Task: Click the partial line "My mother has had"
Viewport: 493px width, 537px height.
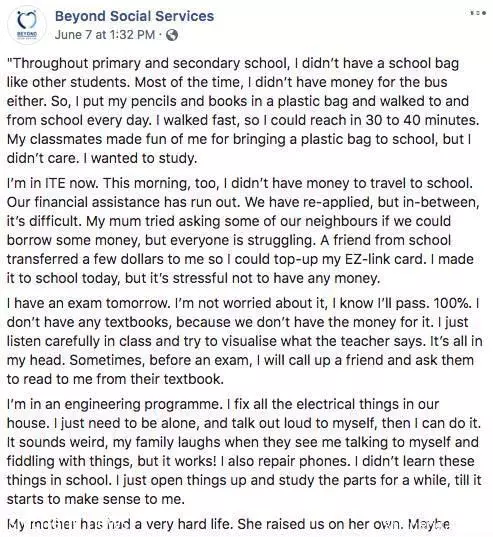Action: tap(228, 524)
